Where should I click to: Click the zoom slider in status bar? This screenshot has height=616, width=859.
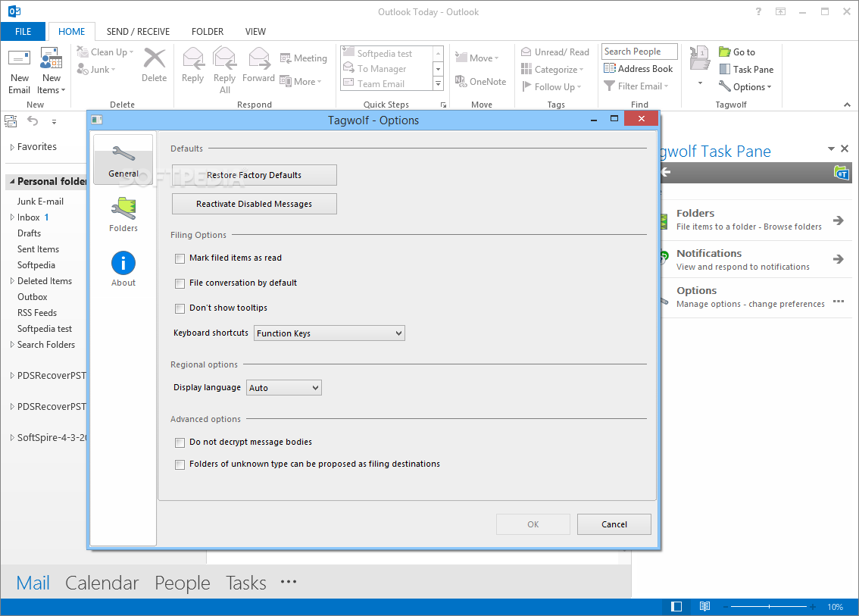769,607
